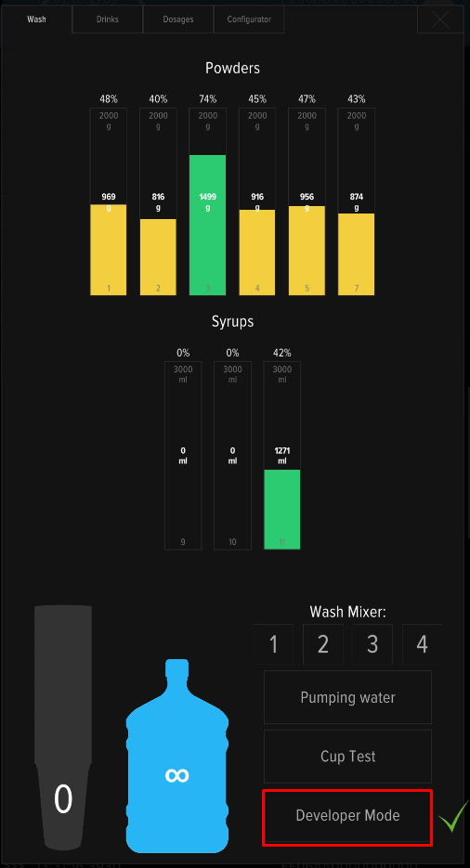Open the Dosages tab
This screenshot has height=868, width=470.
[178, 19]
